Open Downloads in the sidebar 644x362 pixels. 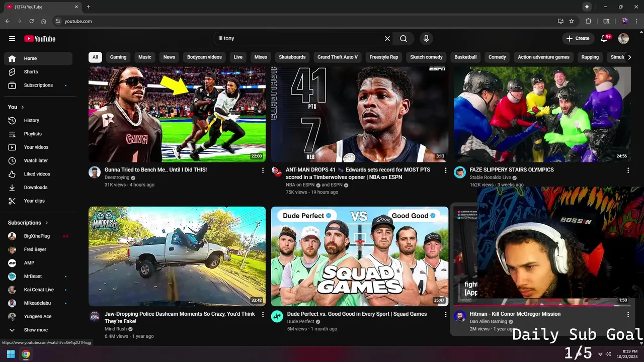[38, 188]
